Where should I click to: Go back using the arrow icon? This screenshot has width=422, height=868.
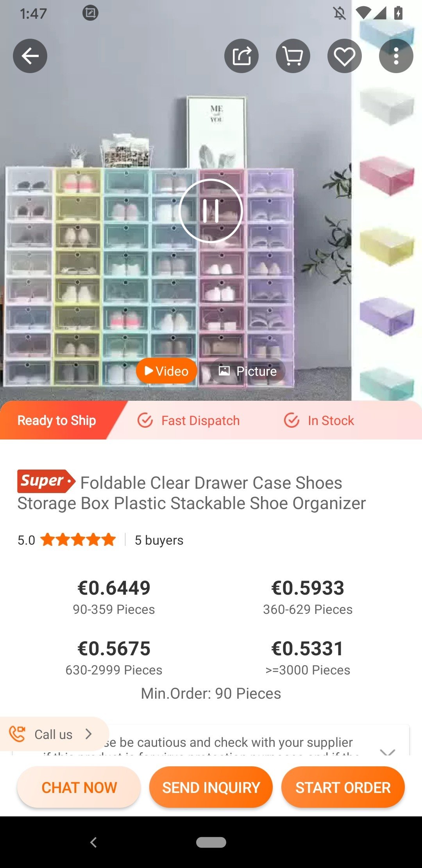pos(30,56)
